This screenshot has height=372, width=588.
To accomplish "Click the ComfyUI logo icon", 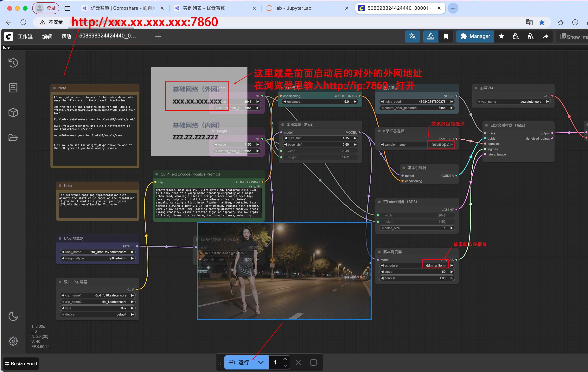I will coord(9,37).
